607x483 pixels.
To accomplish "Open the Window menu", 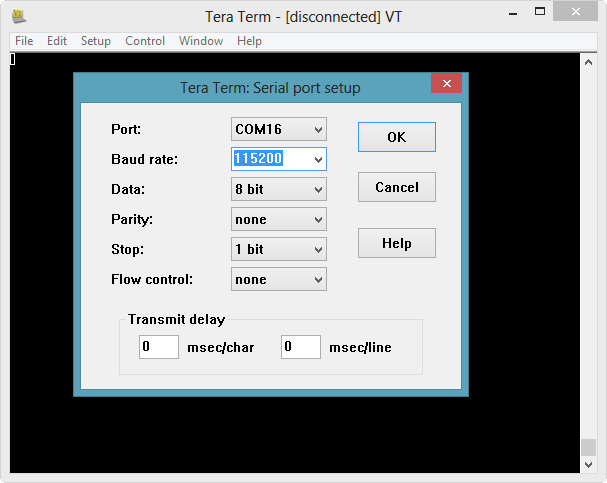I will 201,41.
